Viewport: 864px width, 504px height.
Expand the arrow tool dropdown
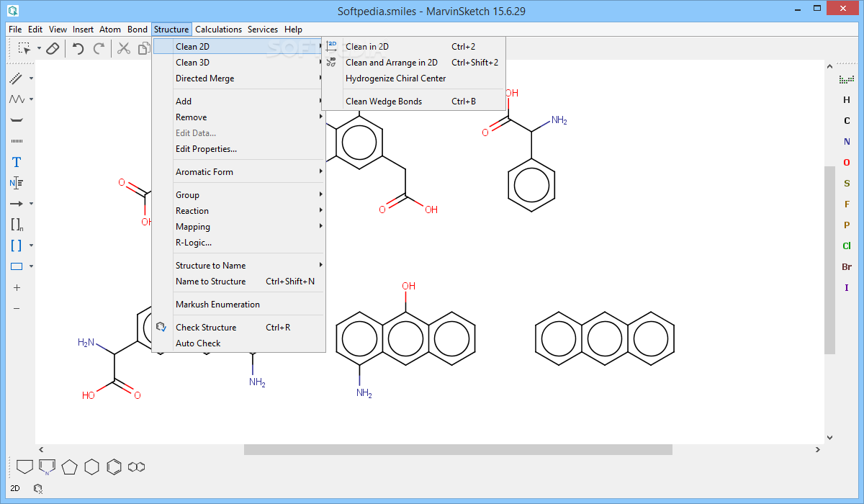click(32, 204)
